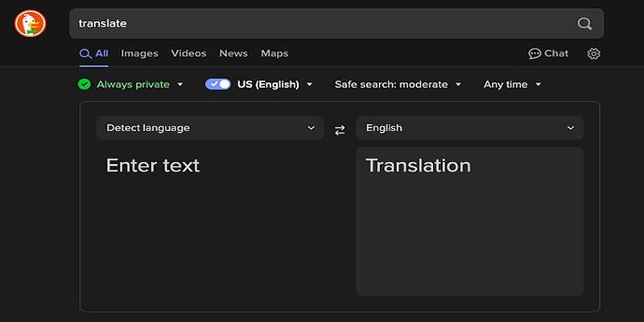644x322 pixels.
Task: Click the Enter text translation box
Action: click(x=209, y=217)
